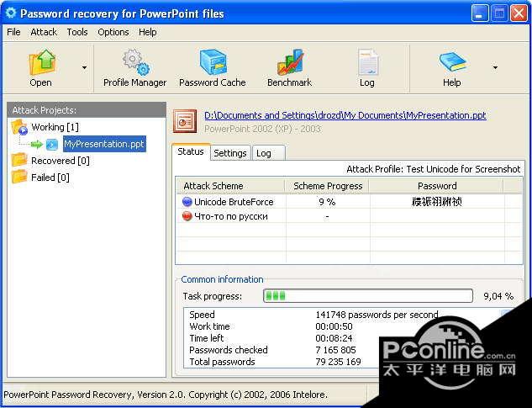
Task: Open the Tools menu
Action: click(77, 32)
